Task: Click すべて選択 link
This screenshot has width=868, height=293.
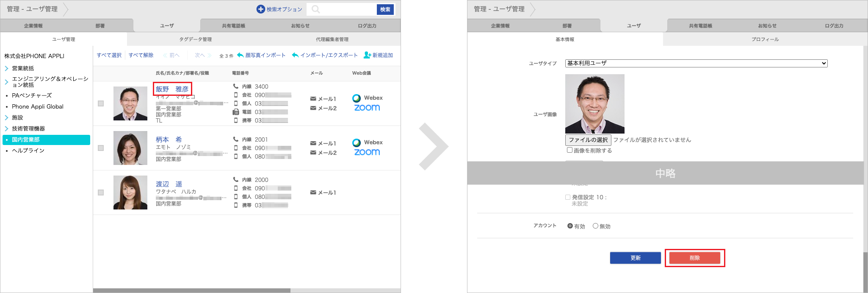Action: (x=109, y=55)
